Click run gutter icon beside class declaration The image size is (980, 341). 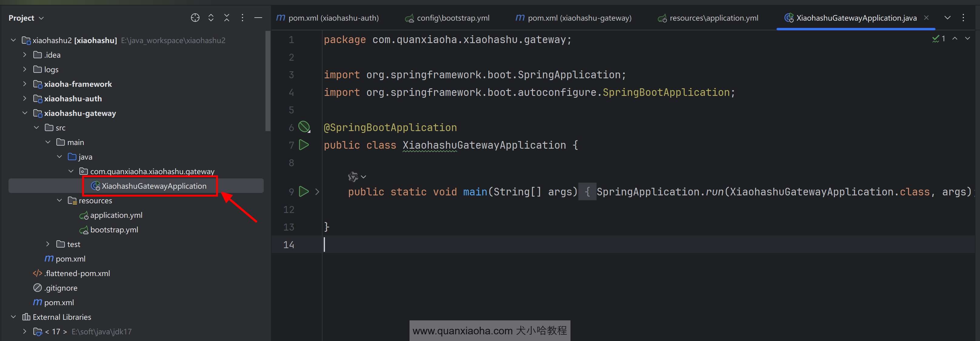coord(304,145)
